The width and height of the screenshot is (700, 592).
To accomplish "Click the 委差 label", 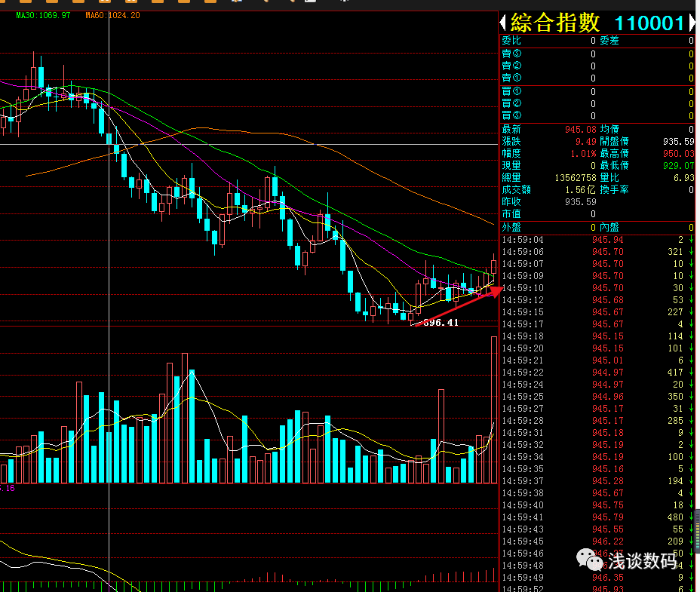I will pyautogui.click(x=609, y=41).
